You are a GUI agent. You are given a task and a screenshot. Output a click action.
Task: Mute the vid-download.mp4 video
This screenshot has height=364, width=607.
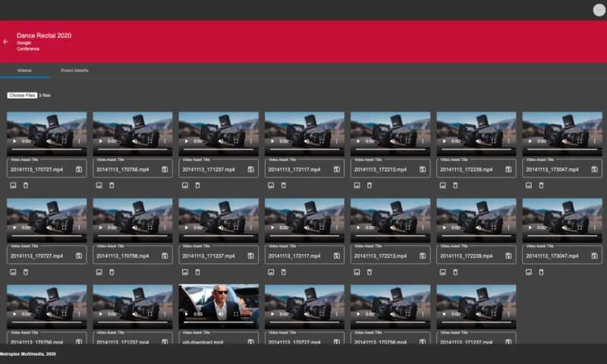221,314
